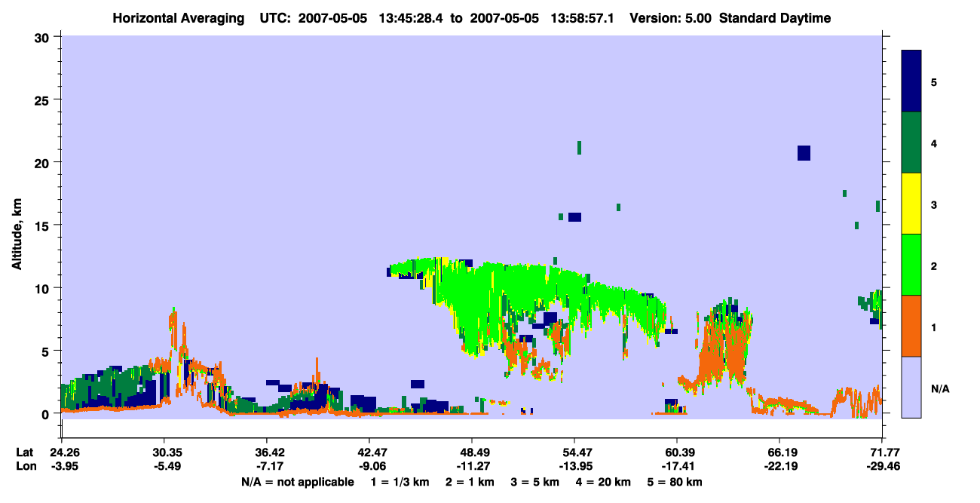This screenshot has height=503, width=980.
Task: Click latitude value 54.47
Action: [x=574, y=452]
